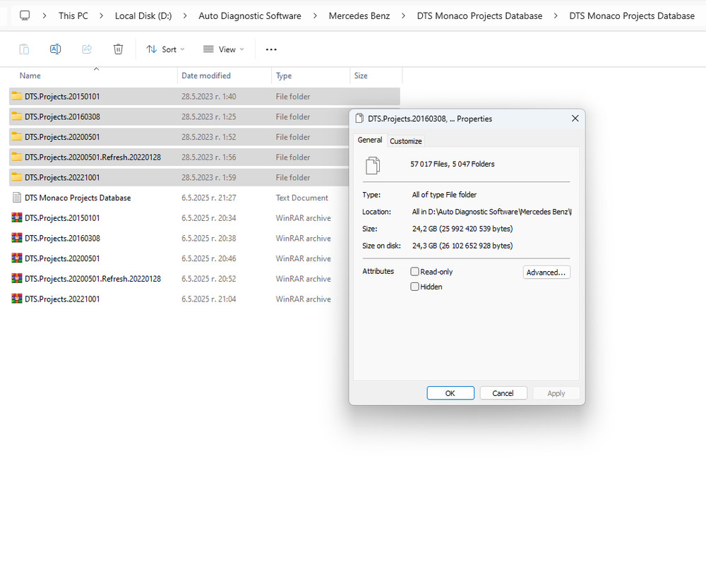Click Size value 24,2 GB in Properties
706x588 pixels.
[x=462, y=229]
